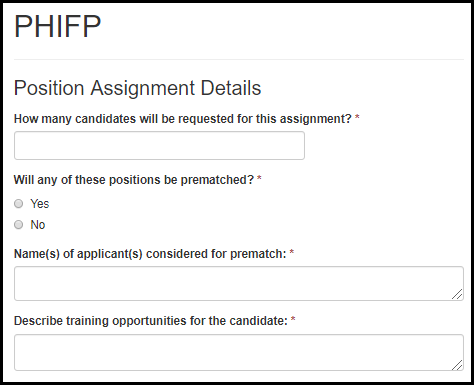Click the 'Yes' option label text
Viewport: 474px width, 385px height.
40,204
